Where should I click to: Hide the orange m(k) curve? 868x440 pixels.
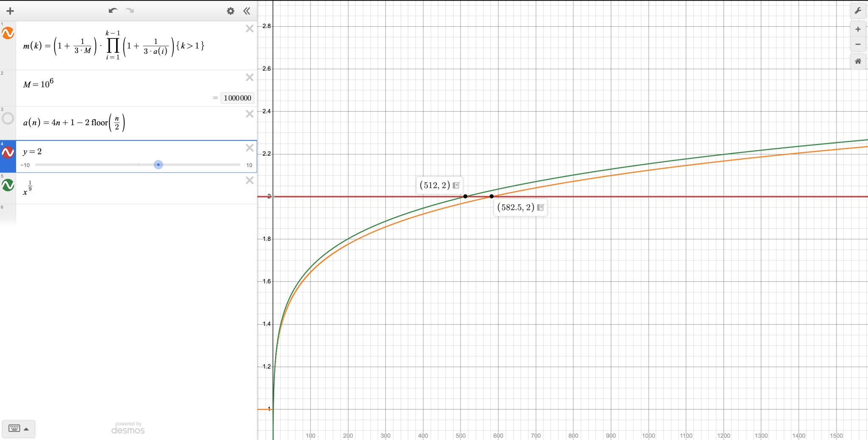(x=8, y=33)
